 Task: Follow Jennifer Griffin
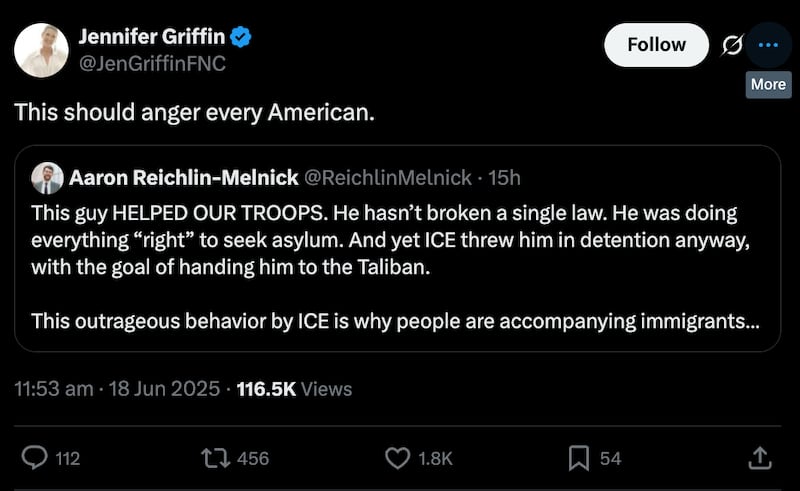pyautogui.click(x=656, y=45)
